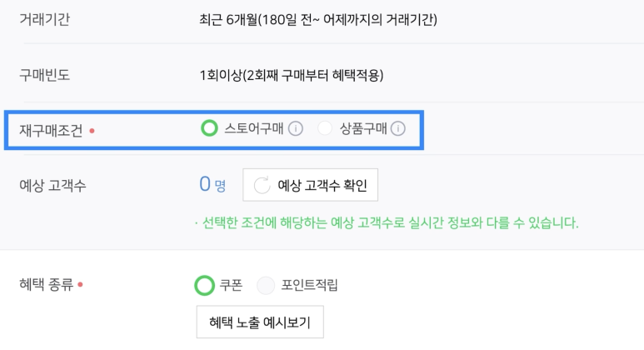Open the info icon next to 상품구매
Image resolution: width=644 pixels, height=350 pixels.
tap(397, 128)
